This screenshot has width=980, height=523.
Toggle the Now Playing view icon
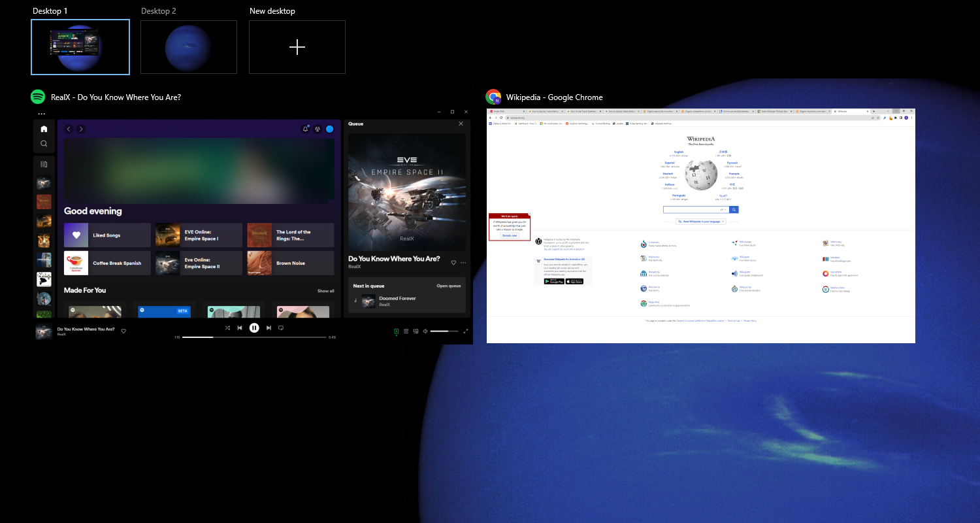[397, 331]
